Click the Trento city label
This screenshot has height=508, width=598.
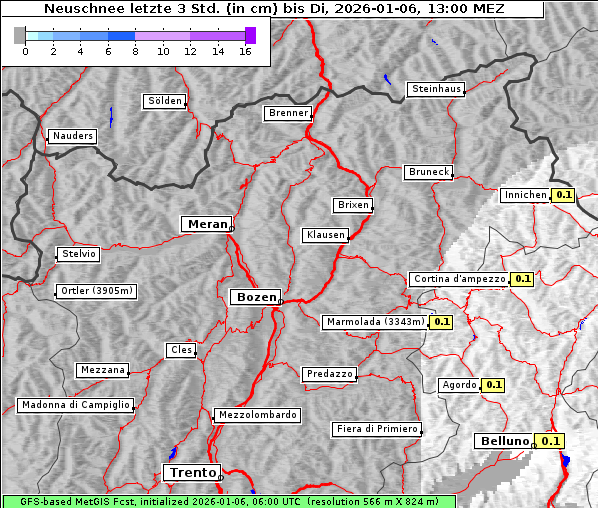193,473
